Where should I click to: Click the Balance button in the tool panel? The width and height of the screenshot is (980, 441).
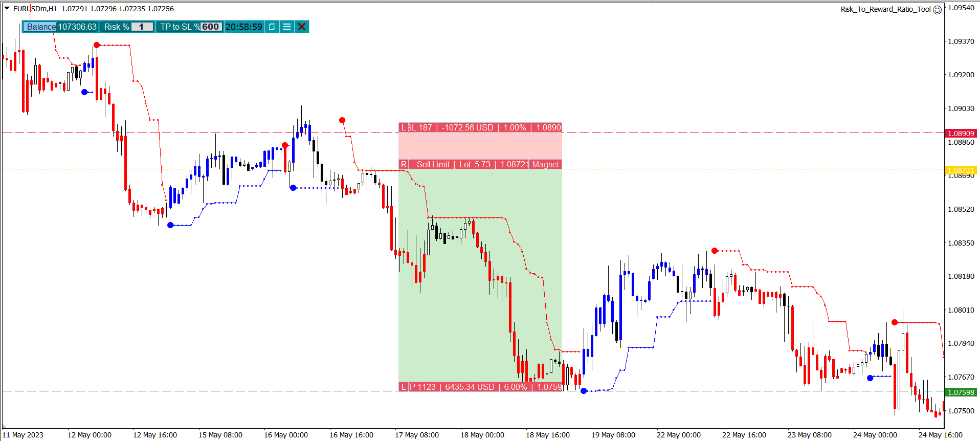[x=41, y=27]
